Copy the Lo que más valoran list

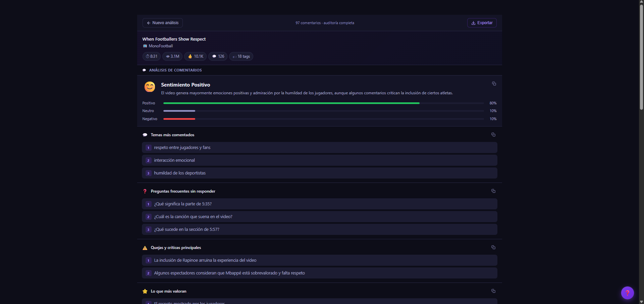pos(493,291)
